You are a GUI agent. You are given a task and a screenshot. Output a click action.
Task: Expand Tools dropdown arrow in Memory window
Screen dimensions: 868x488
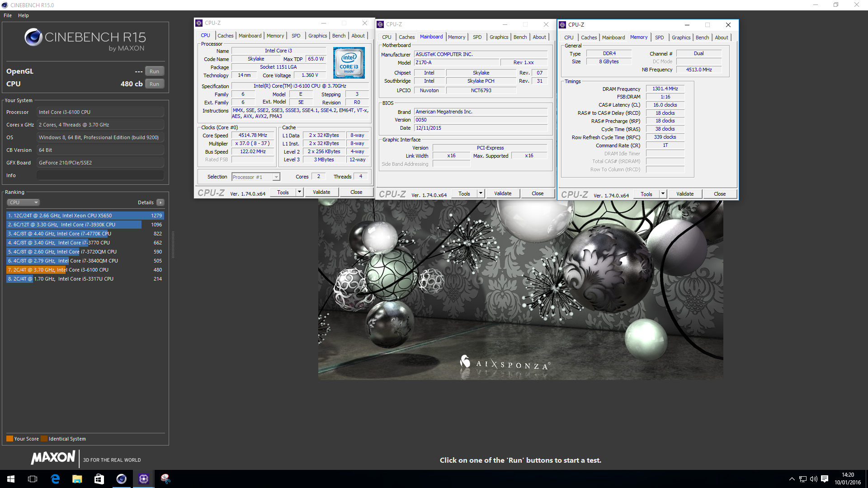663,194
